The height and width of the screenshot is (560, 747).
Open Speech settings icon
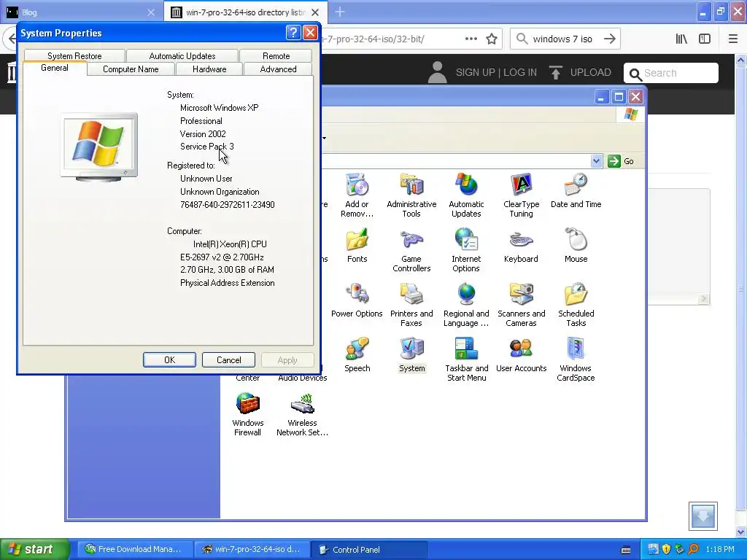click(x=357, y=355)
